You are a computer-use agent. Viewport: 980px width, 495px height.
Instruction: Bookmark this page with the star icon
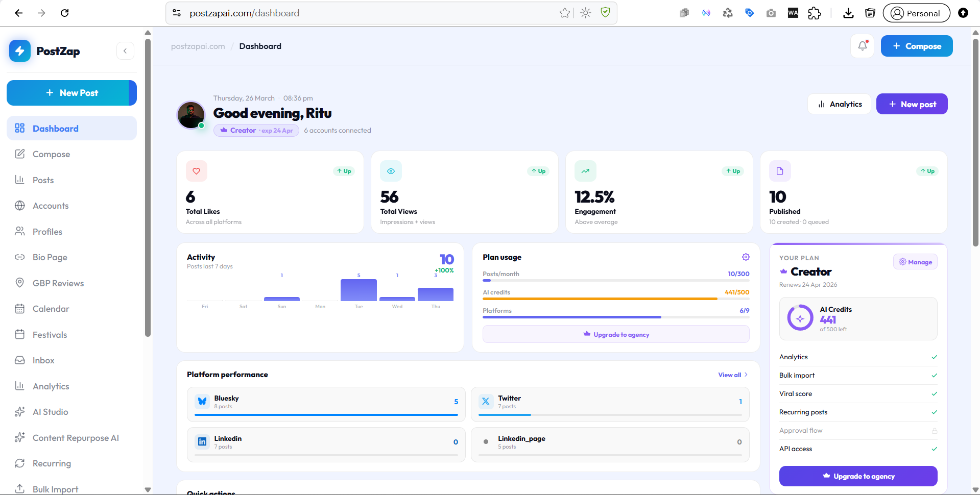[x=564, y=13]
